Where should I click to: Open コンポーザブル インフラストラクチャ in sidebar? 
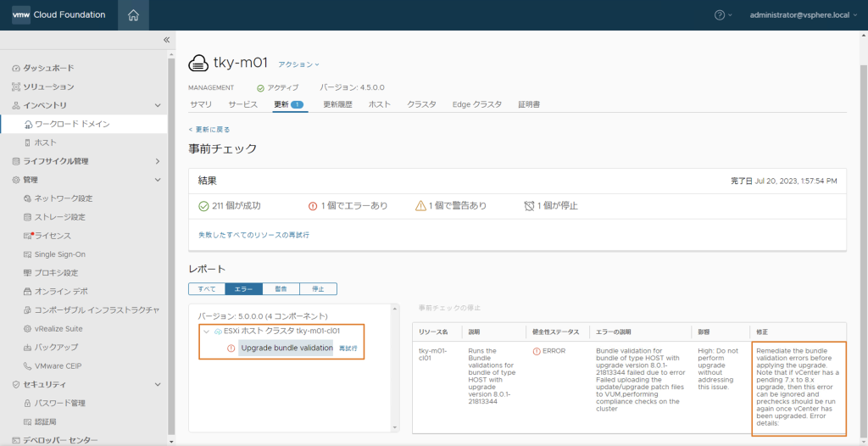[97, 309]
